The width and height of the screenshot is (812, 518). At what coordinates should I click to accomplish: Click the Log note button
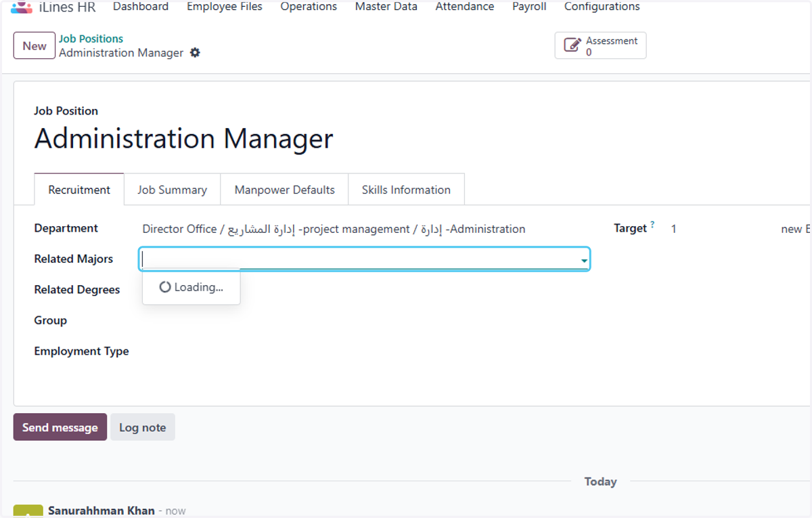tap(143, 427)
